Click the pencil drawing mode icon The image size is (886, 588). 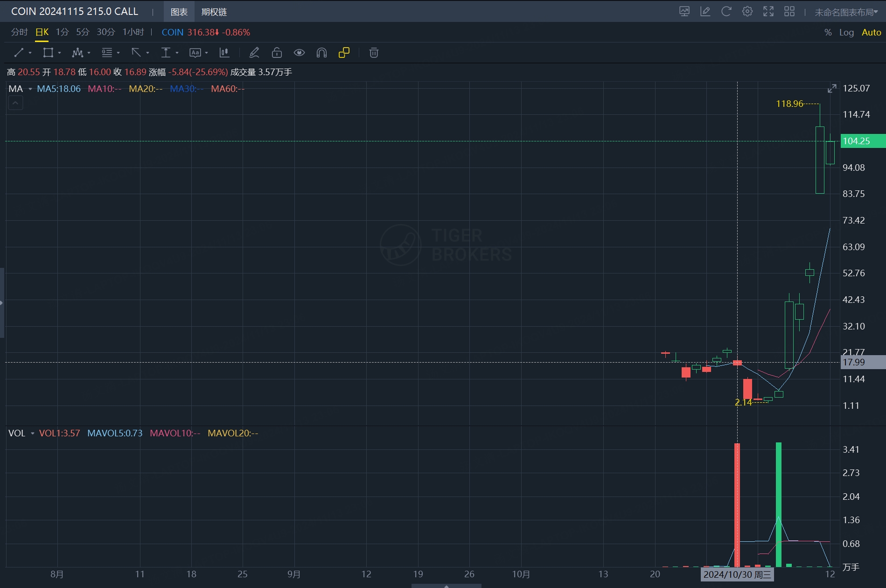point(254,53)
